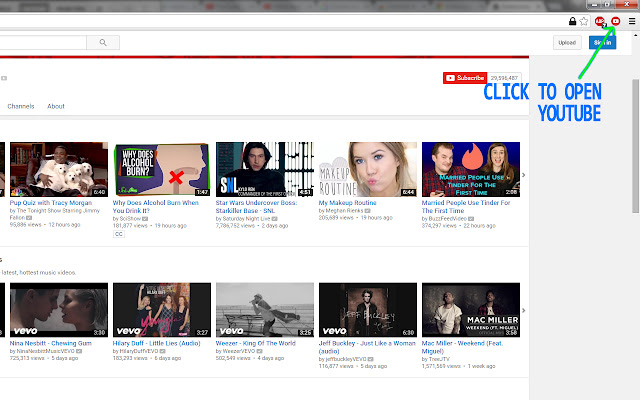
Task: Click 'Why Does Alcohol Burn When You Drink It?' link
Action: point(156,207)
